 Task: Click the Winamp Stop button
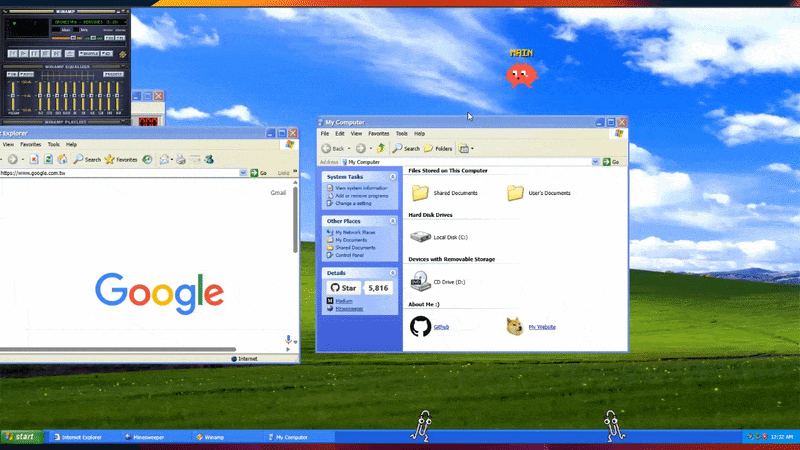coord(45,54)
